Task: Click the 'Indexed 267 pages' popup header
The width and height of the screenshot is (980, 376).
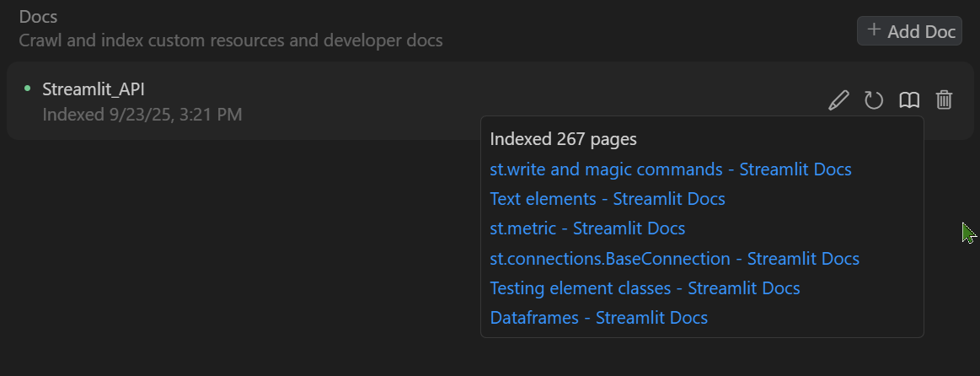Action: (563, 139)
